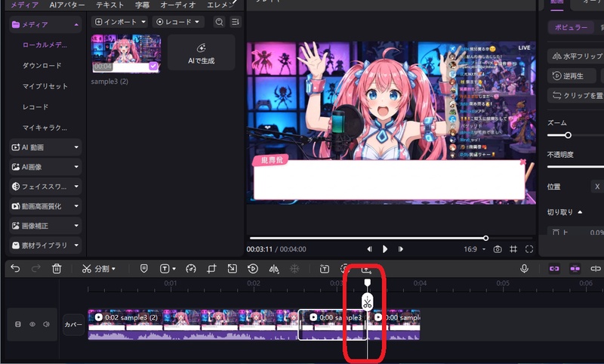The height and width of the screenshot is (364, 604).
Task: Click the resize arrow-in-square icon
Action: (x=232, y=269)
